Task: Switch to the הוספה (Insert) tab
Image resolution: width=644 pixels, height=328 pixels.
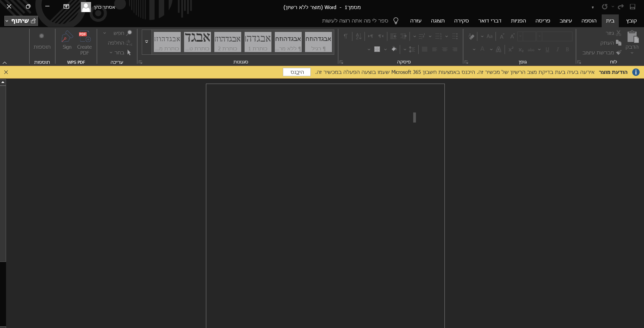Action: click(589, 21)
